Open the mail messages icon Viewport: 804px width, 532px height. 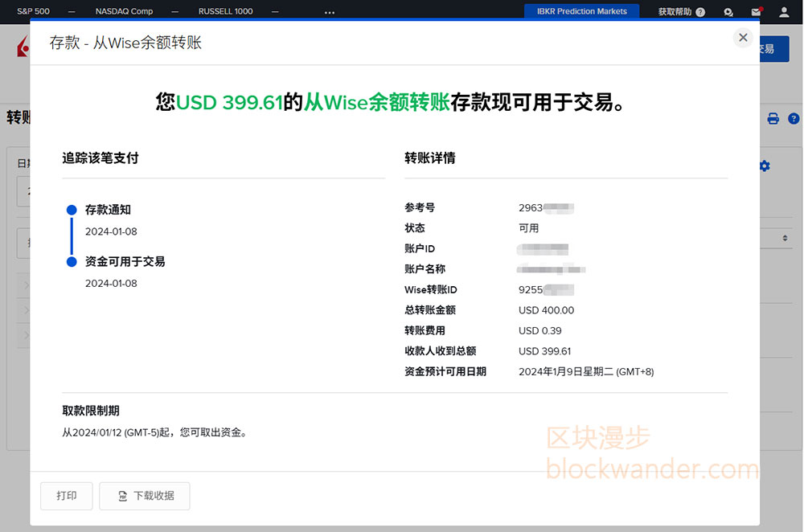pyautogui.click(x=757, y=12)
